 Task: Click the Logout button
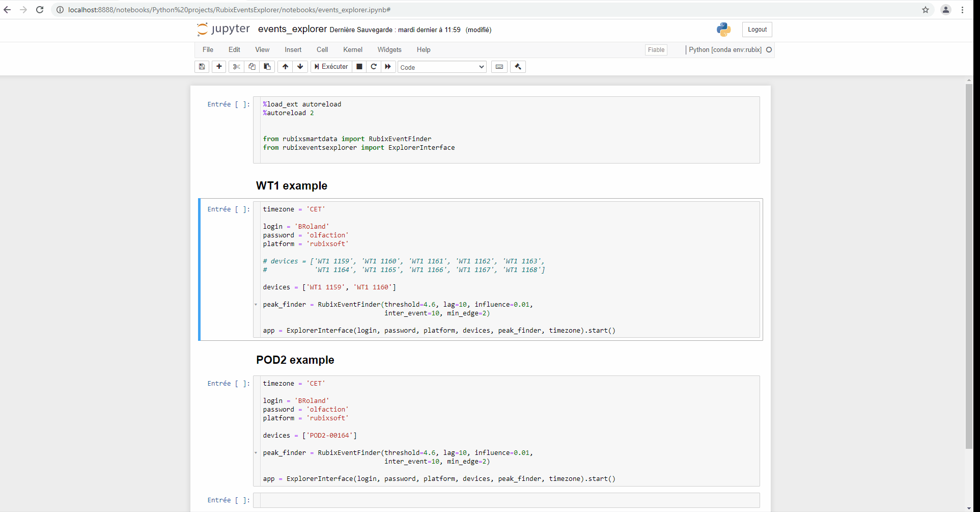click(757, 30)
